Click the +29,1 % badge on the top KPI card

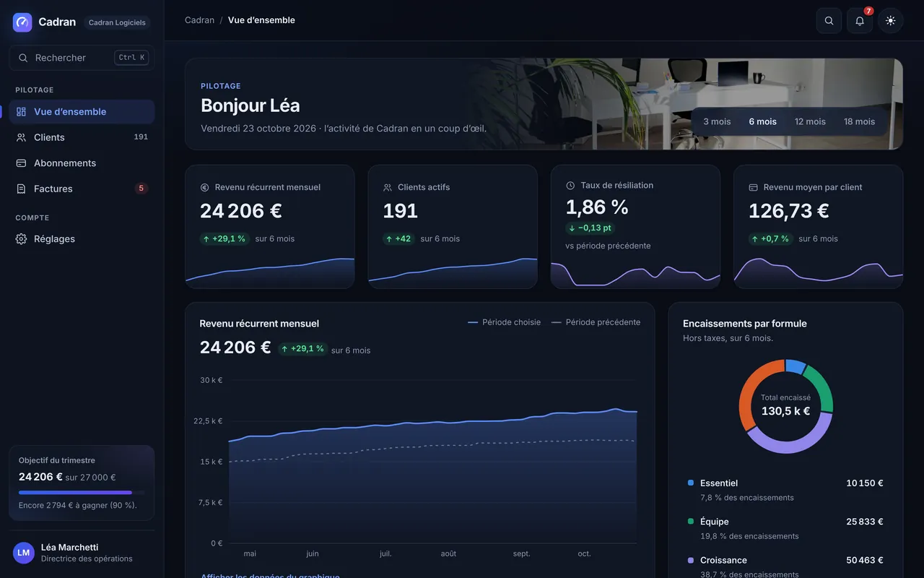[x=225, y=238]
